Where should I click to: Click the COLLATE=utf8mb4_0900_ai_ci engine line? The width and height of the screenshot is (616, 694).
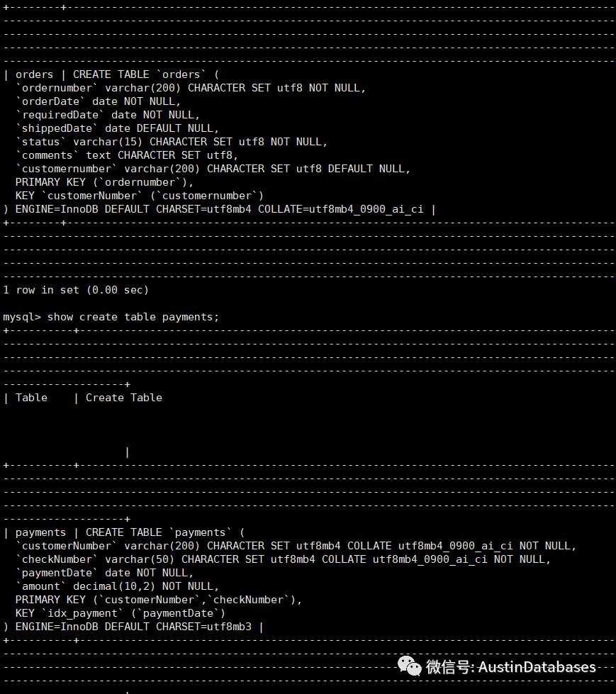(220, 209)
